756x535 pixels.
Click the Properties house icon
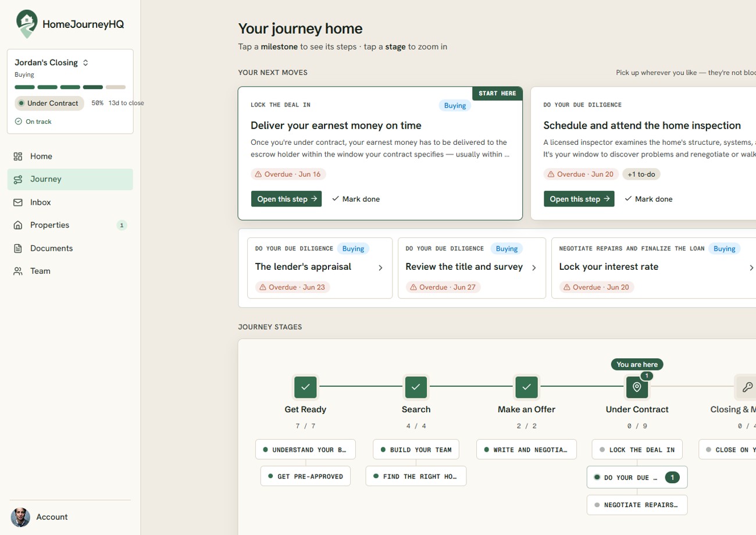pos(18,225)
